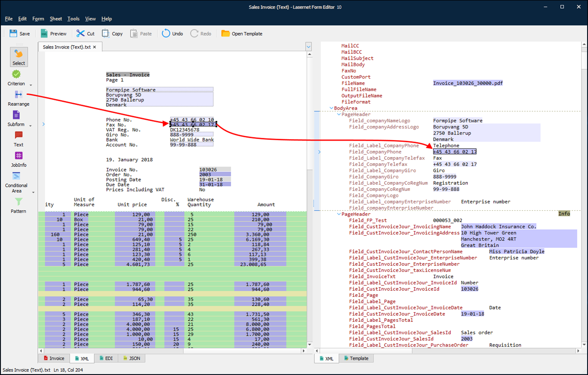Screen dimensions: 588x375
Task: Click the Save icon in the toolbar
Action: pyautogui.click(x=13, y=33)
